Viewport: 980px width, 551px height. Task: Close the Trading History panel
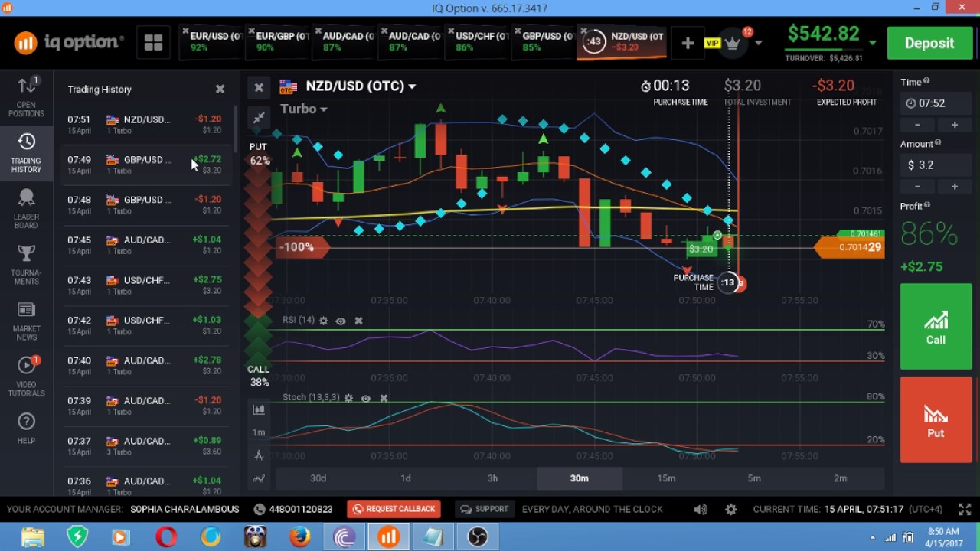point(220,89)
